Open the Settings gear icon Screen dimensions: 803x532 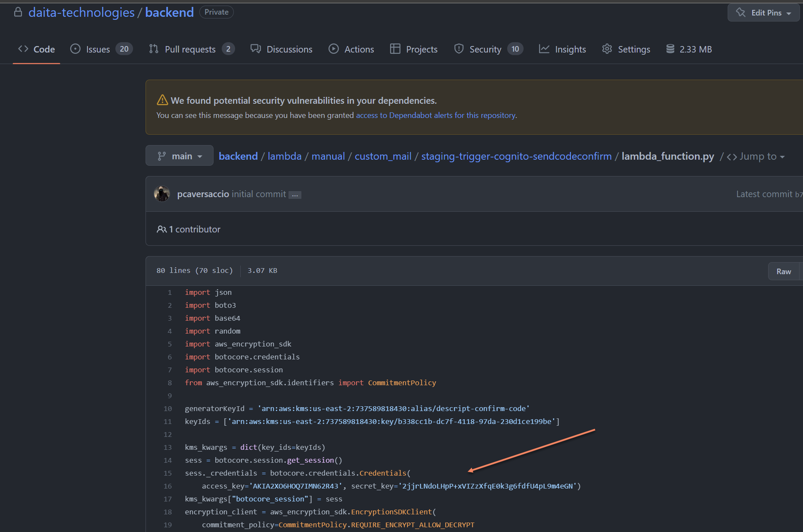607,49
